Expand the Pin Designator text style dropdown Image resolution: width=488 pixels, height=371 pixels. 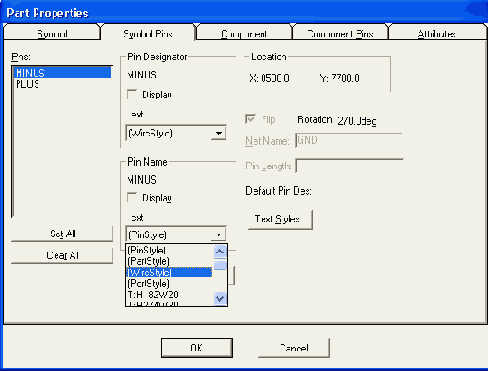(218, 133)
